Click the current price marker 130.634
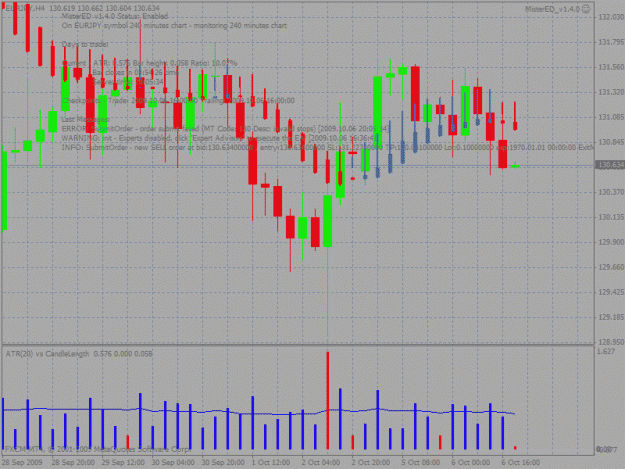625x469 pixels. 610,165
